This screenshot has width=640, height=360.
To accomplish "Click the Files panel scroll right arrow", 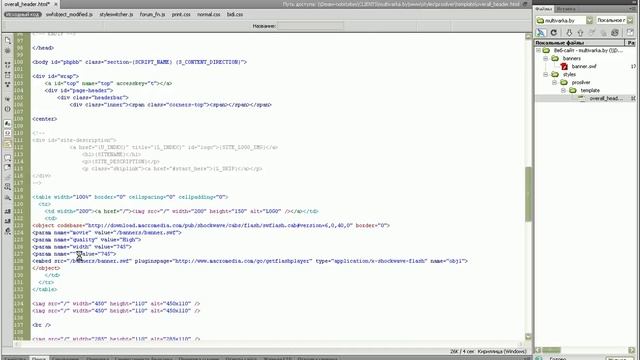I will (x=632, y=350).
